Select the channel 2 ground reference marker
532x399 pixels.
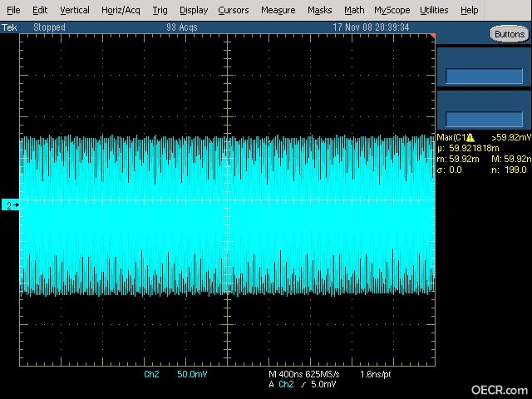(x=11, y=205)
